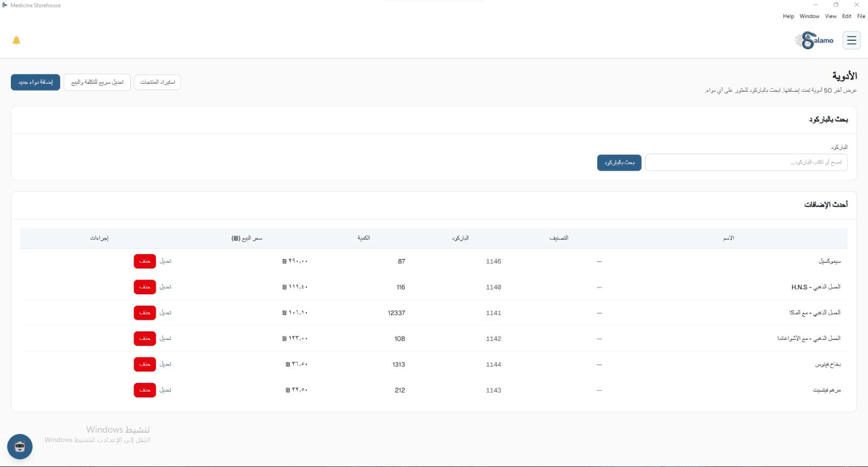Click the بحث بالباركود search button
The height and width of the screenshot is (467, 868).
tap(619, 162)
